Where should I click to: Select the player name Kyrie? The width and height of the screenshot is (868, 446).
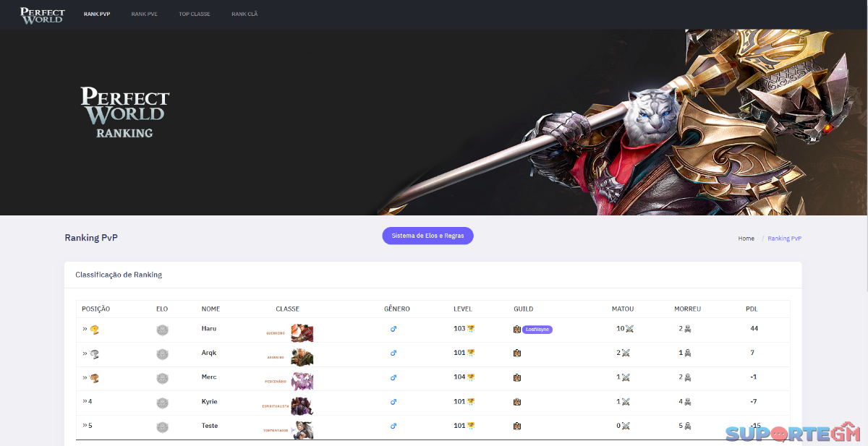(209, 401)
